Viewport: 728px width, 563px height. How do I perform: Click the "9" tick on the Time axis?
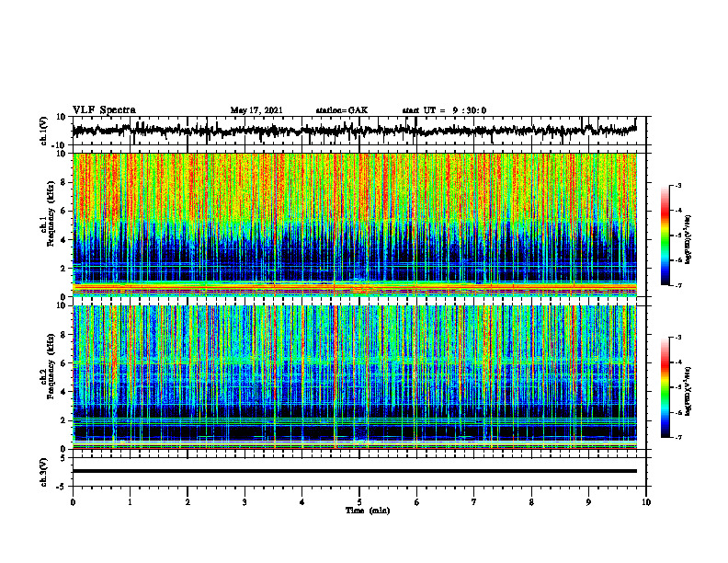click(x=588, y=502)
